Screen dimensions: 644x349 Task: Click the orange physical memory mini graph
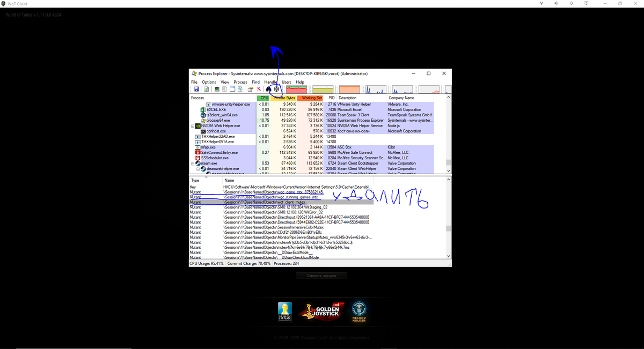(x=350, y=89)
